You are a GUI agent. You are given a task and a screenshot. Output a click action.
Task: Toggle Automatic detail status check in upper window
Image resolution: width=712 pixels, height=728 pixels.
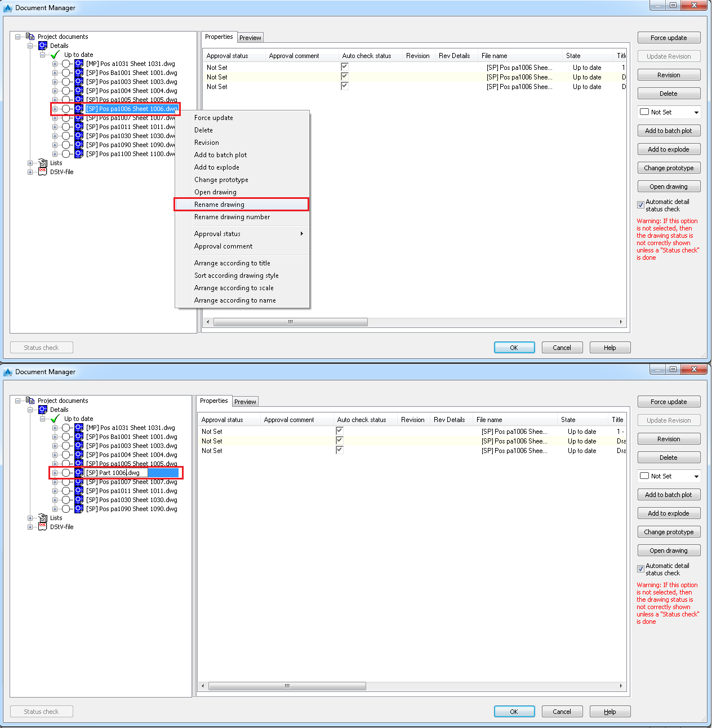tap(640, 205)
